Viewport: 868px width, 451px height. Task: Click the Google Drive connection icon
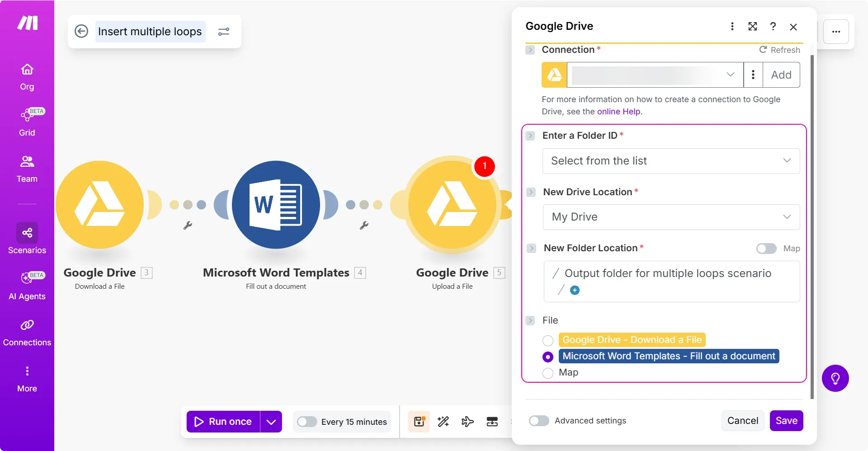point(554,75)
